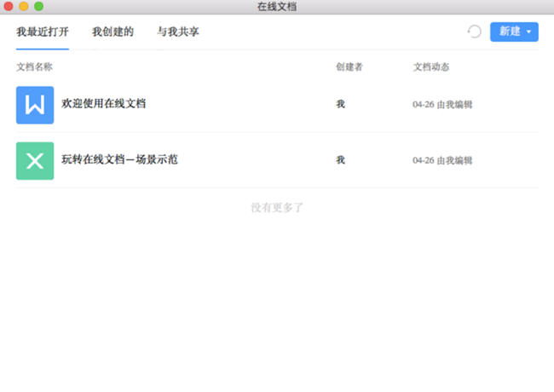The width and height of the screenshot is (554, 392).
Task: Minimize window with yellow button
Action: 24,6
